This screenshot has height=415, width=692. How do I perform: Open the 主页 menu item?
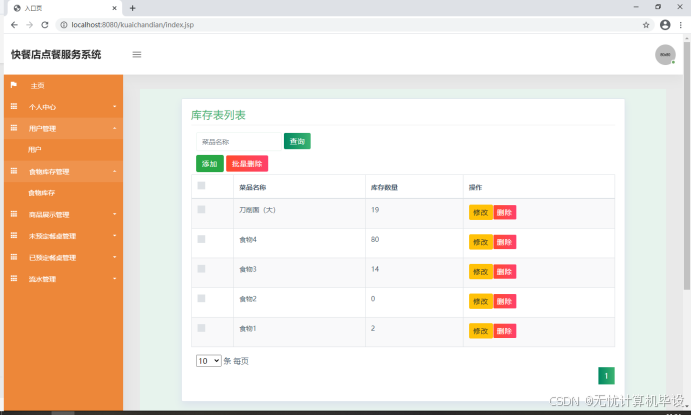[64, 85]
